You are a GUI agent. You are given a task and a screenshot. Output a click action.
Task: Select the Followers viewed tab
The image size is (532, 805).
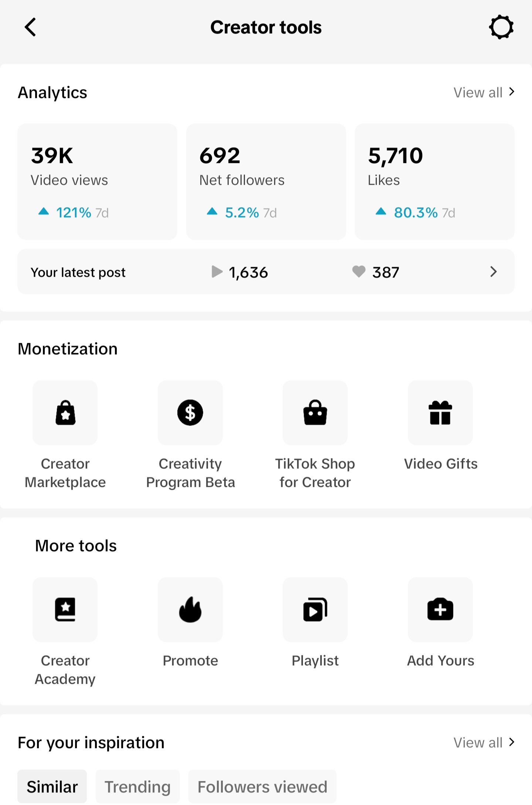point(262,787)
